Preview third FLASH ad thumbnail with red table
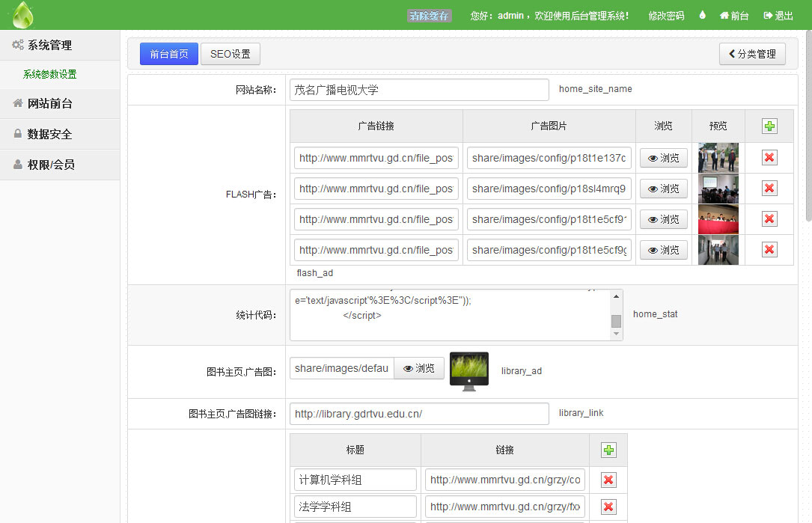 (x=718, y=219)
